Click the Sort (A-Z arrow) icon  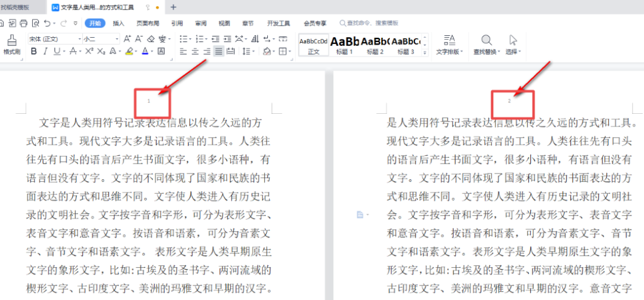255,39
